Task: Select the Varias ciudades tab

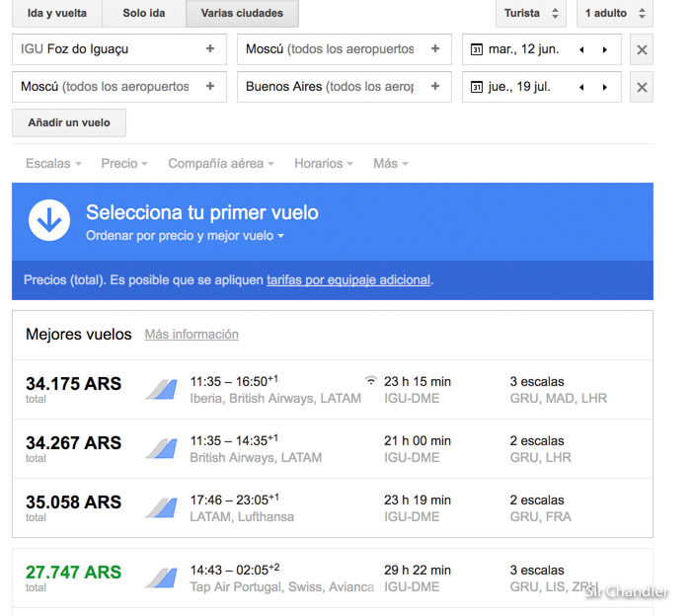Action: point(242,14)
